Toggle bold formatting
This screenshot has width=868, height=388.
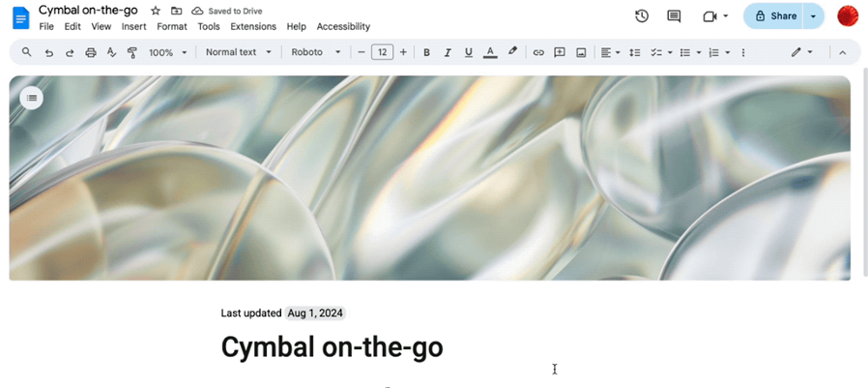[426, 52]
